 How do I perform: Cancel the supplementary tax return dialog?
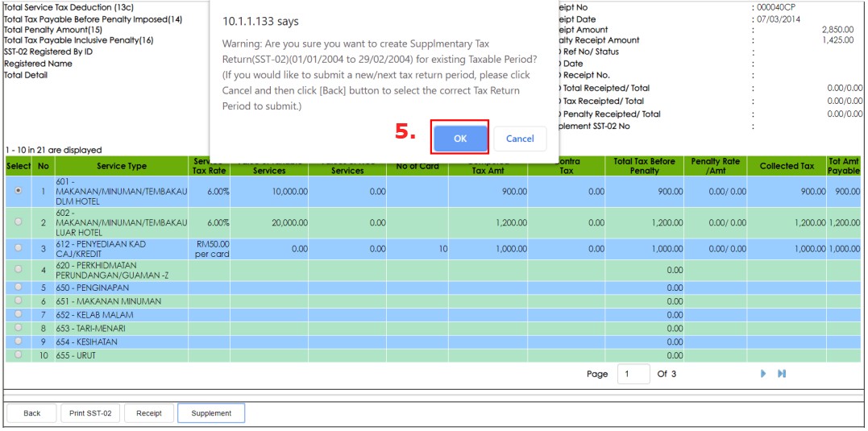click(x=520, y=139)
